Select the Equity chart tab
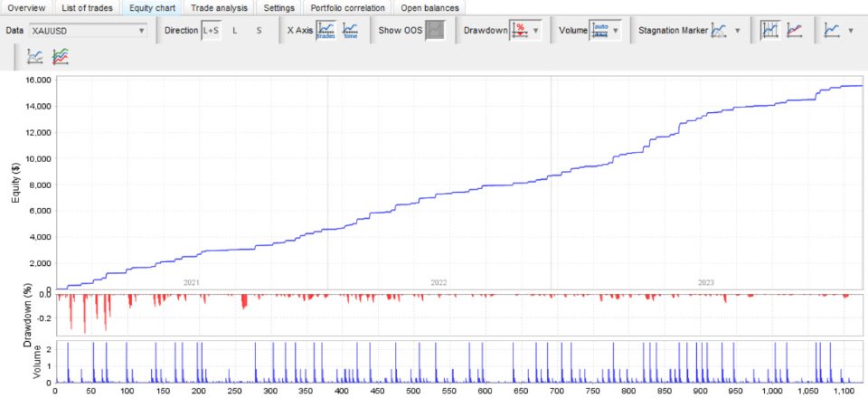The height and width of the screenshot is (398, 868). coord(152,8)
